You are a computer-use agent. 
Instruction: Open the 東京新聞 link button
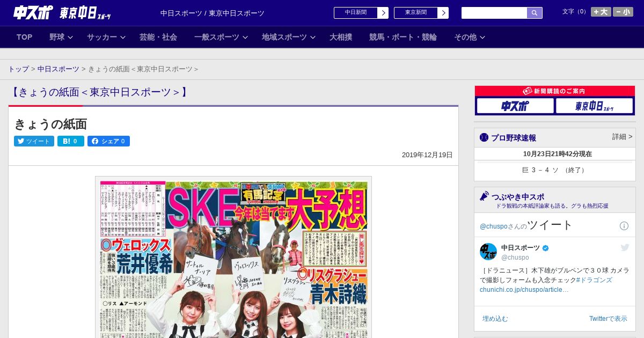coord(416,13)
